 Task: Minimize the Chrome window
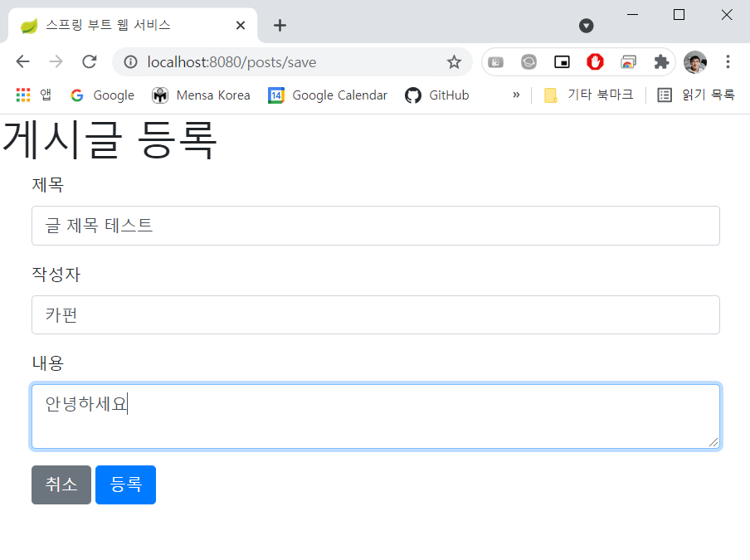pos(632,14)
